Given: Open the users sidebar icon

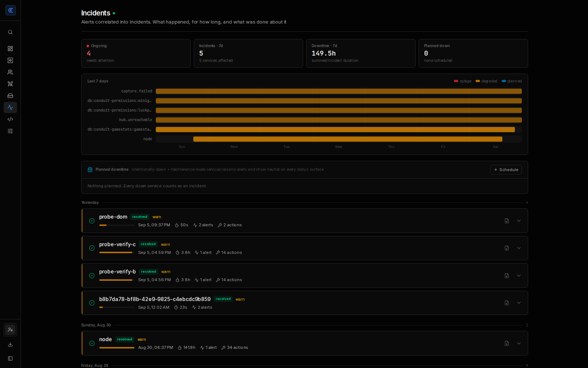Looking at the screenshot, I should tap(10, 72).
